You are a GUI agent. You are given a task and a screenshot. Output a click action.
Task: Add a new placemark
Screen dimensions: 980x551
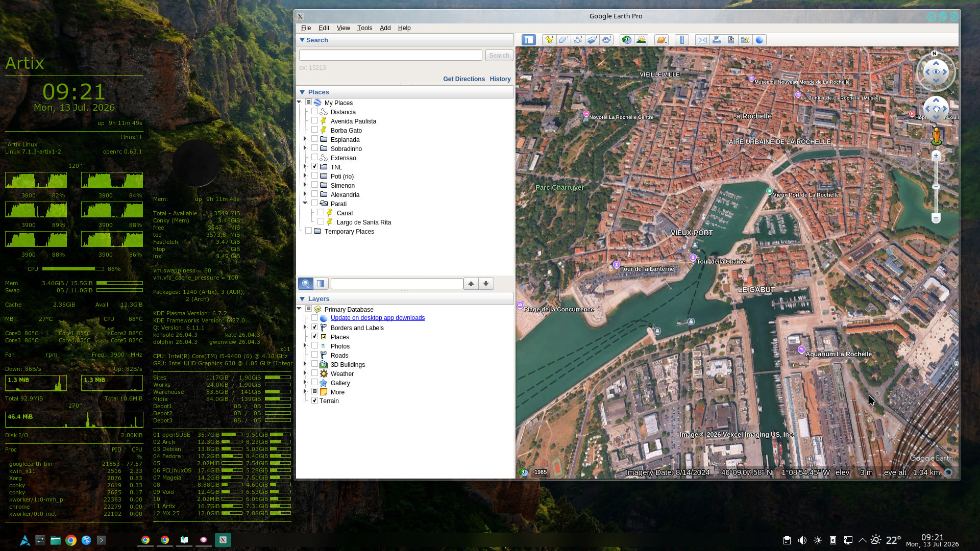(x=549, y=40)
